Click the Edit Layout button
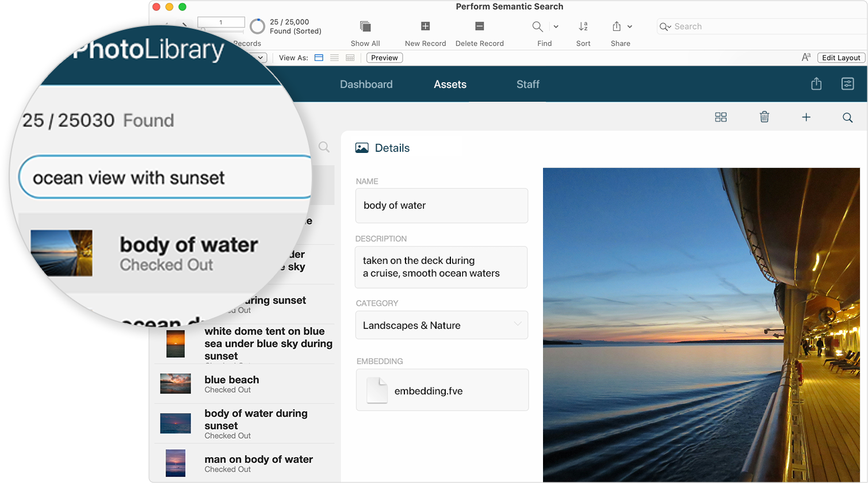 (841, 57)
